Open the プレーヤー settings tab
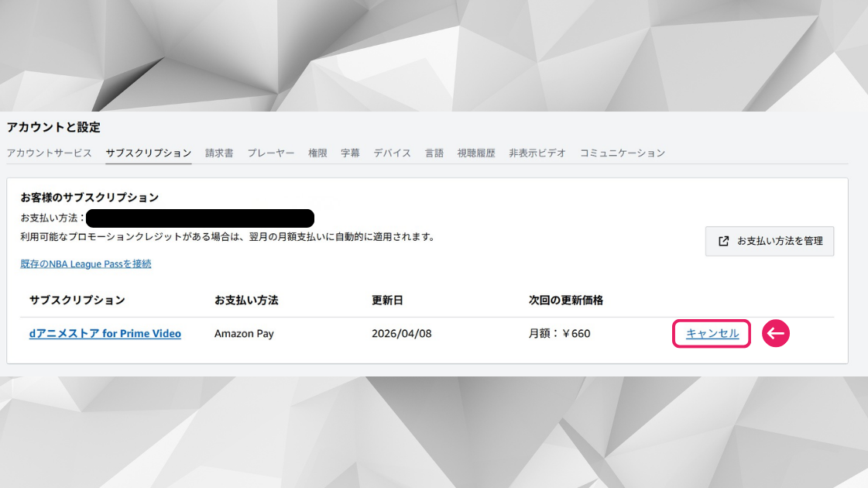 click(x=270, y=153)
